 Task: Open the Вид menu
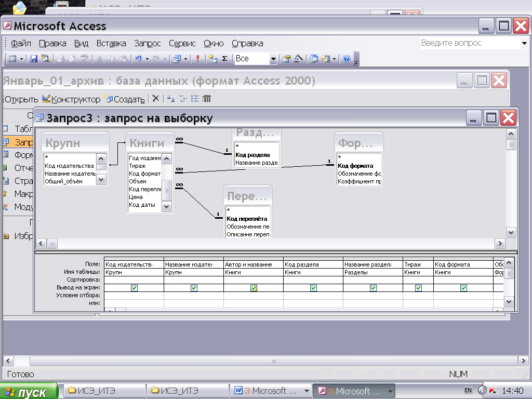pos(82,44)
